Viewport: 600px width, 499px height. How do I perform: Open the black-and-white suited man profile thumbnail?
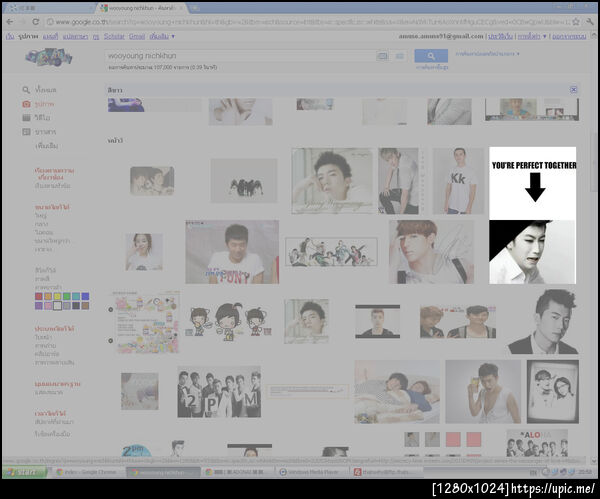pyautogui.click(x=543, y=322)
